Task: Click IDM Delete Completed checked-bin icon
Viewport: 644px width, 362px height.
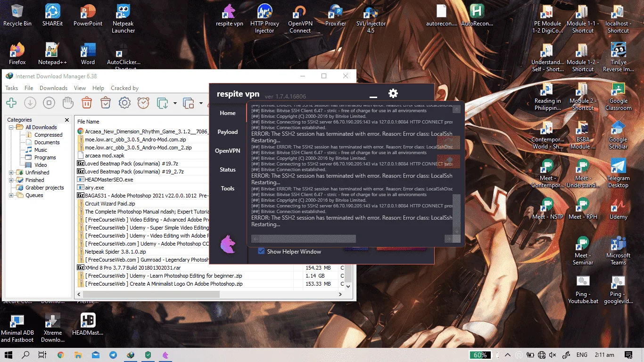Action: tap(106, 103)
